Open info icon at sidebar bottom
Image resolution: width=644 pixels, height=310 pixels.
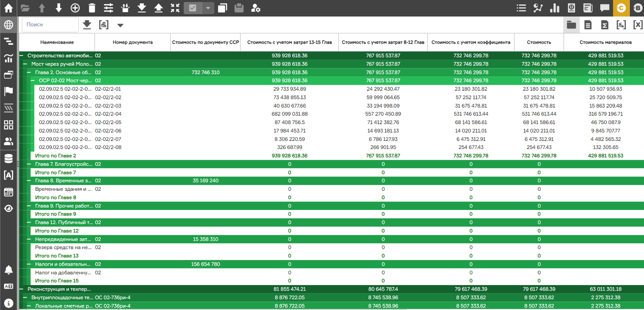pos(8,303)
